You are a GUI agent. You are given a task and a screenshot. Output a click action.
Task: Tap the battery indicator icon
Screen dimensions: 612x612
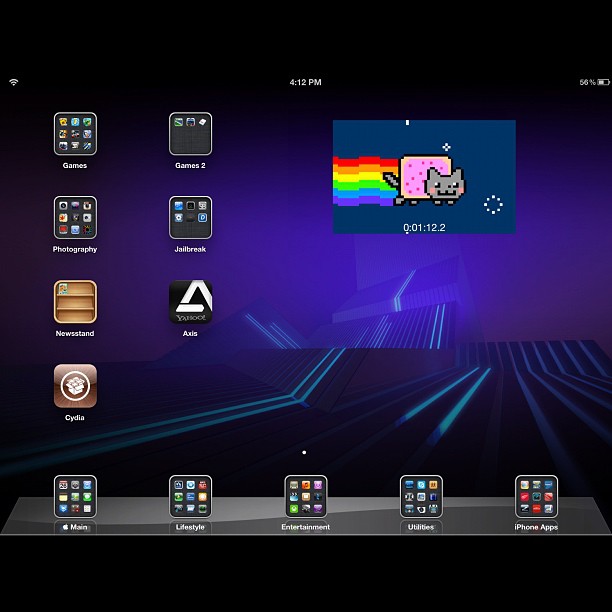604,82
